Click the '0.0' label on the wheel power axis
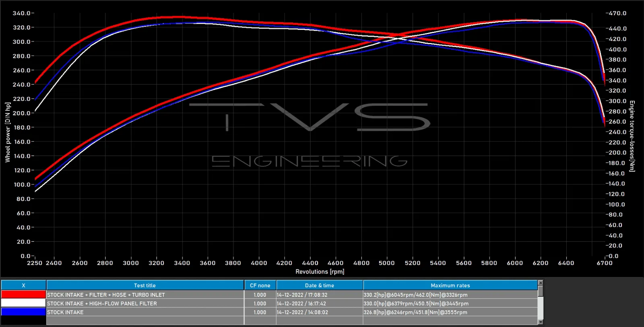 click(x=25, y=256)
